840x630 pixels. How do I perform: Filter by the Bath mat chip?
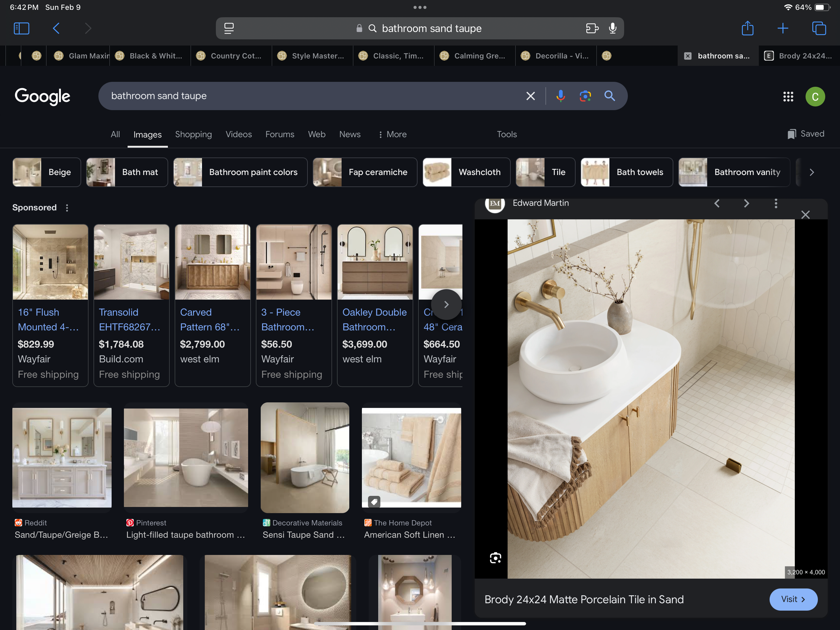click(x=127, y=172)
